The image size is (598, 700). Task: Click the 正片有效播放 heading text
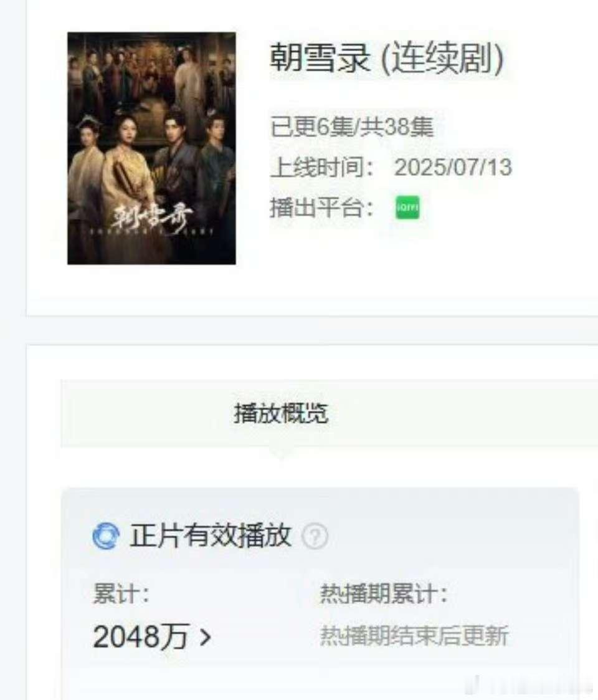pos(210,535)
